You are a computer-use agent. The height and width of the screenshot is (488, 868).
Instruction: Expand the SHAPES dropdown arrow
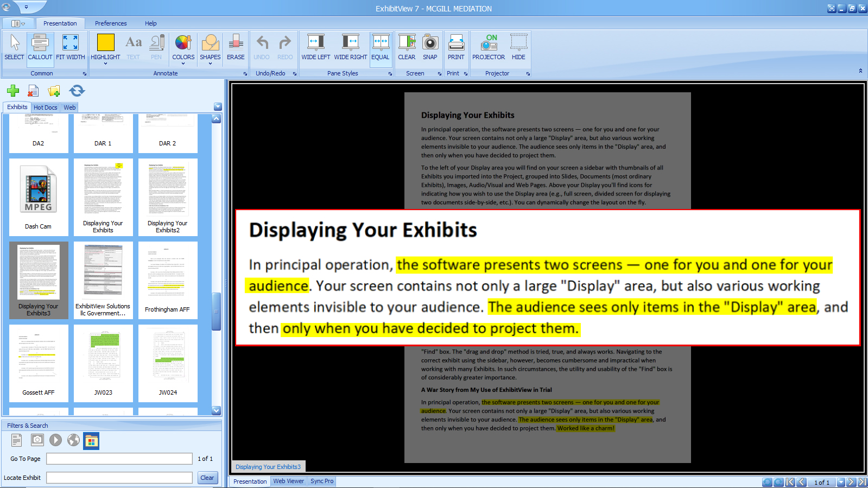[x=210, y=64]
